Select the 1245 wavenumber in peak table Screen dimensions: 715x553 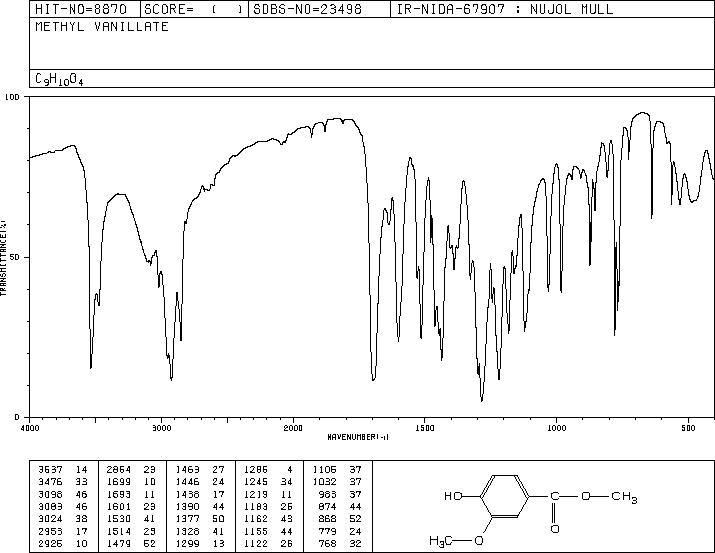point(256,482)
